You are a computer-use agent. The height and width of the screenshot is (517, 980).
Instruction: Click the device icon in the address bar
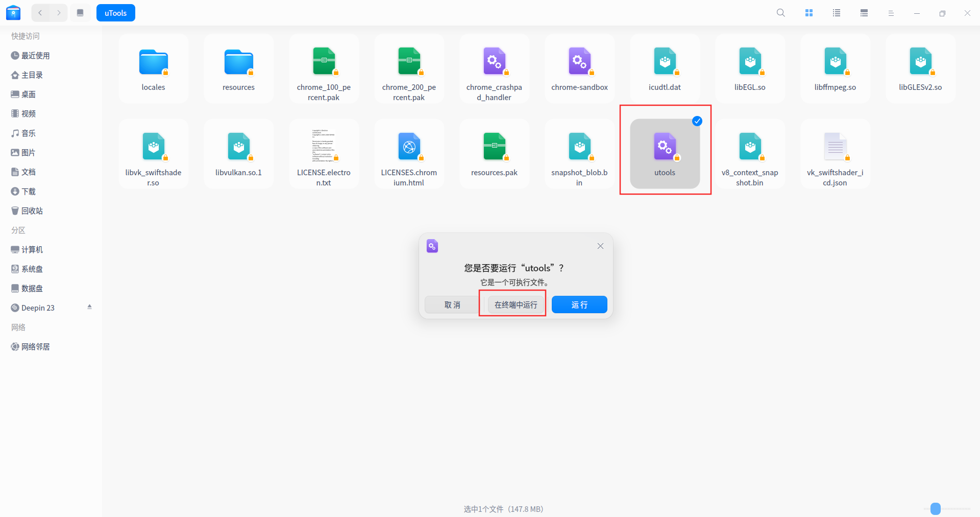click(x=80, y=13)
